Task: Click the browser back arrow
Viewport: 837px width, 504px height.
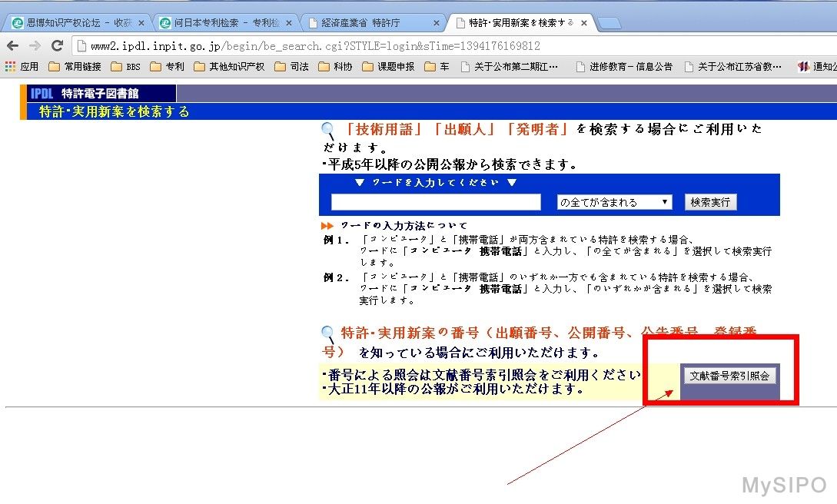Action: pyautogui.click(x=13, y=46)
